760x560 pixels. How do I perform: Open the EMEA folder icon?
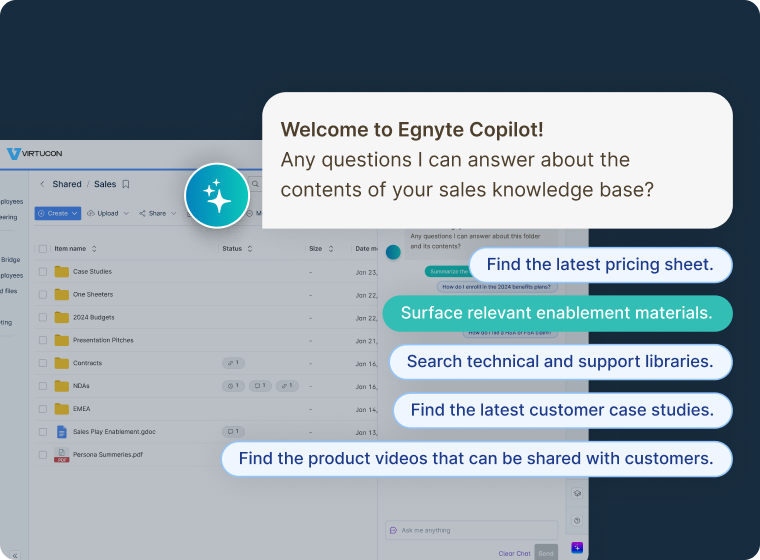point(62,409)
